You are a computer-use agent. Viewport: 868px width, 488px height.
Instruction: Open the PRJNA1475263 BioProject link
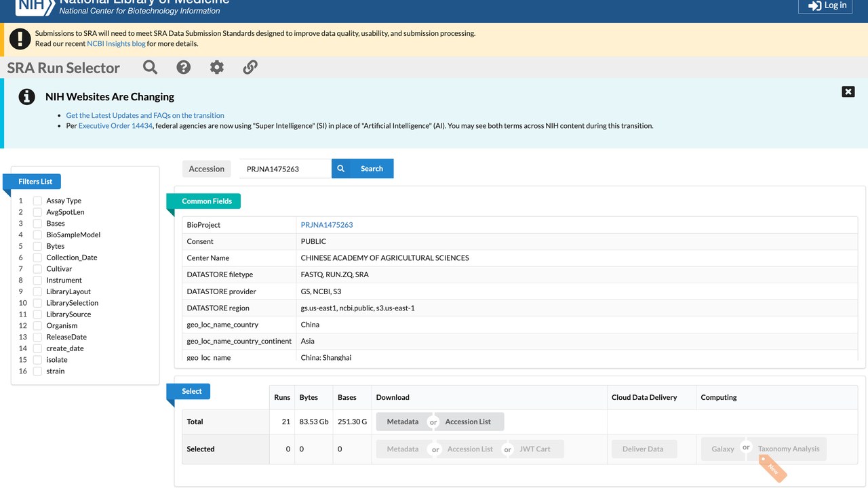327,225
